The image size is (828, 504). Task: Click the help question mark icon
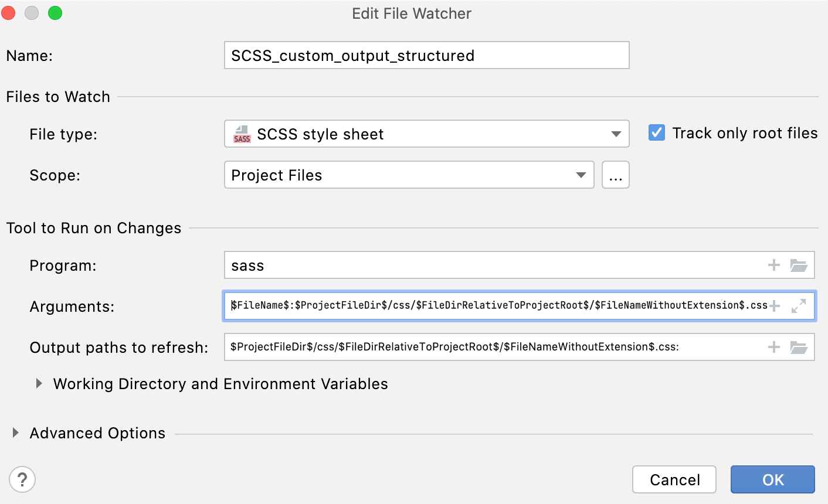pyautogui.click(x=22, y=479)
